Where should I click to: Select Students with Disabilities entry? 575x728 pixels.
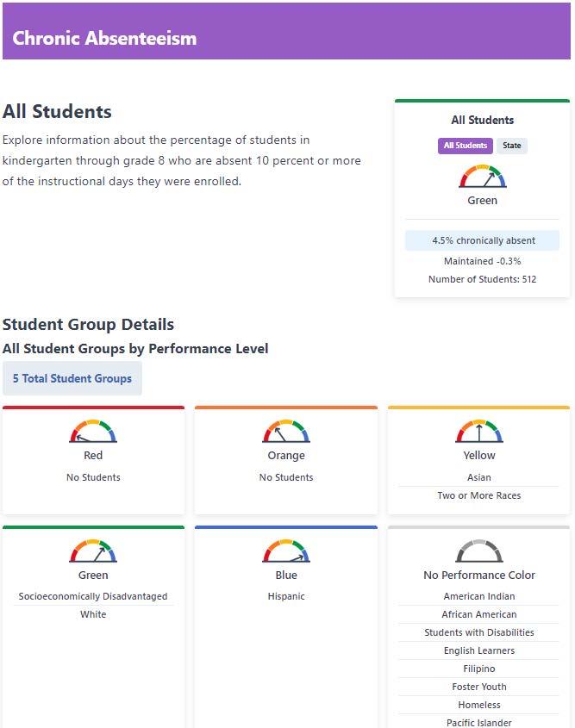tap(478, 632)
